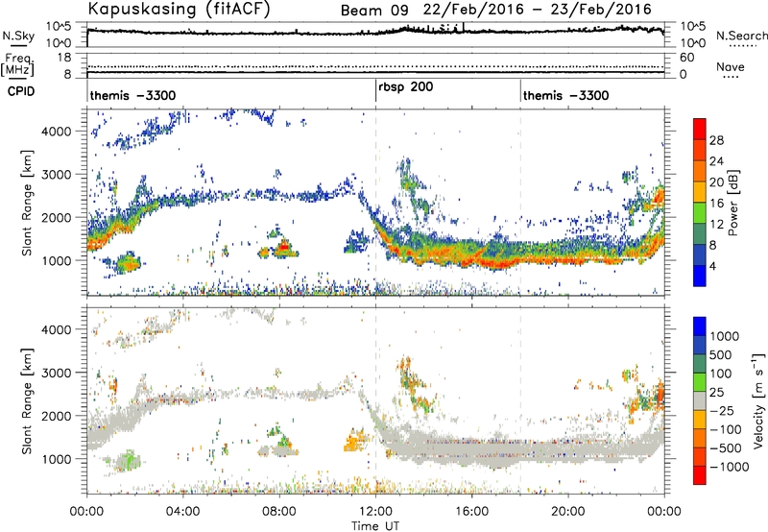Click the '18' frequency axis tick
The width and height of the screenshot is (768, 532).
click(x=64, y=58)
